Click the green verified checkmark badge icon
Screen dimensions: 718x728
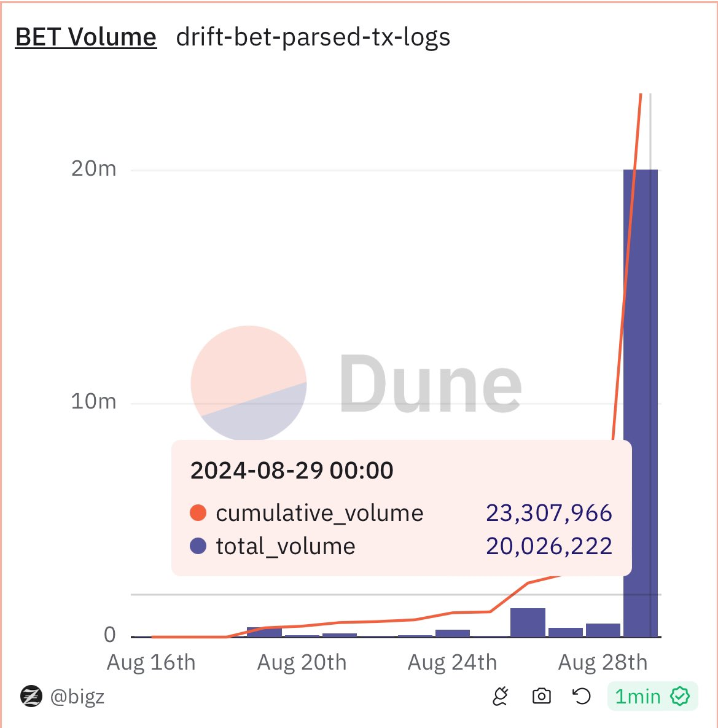680,696
